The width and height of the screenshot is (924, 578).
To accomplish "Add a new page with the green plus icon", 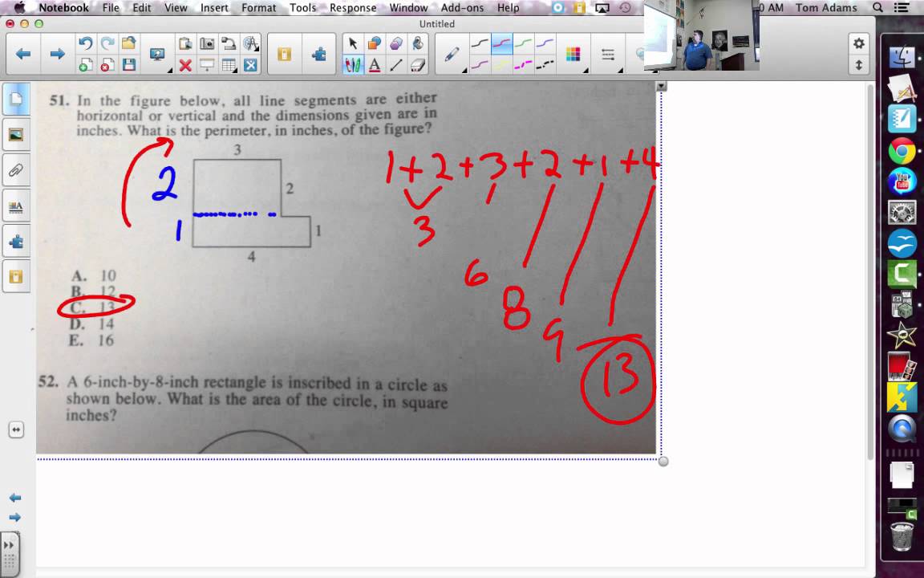I will (x=86, y=65).
